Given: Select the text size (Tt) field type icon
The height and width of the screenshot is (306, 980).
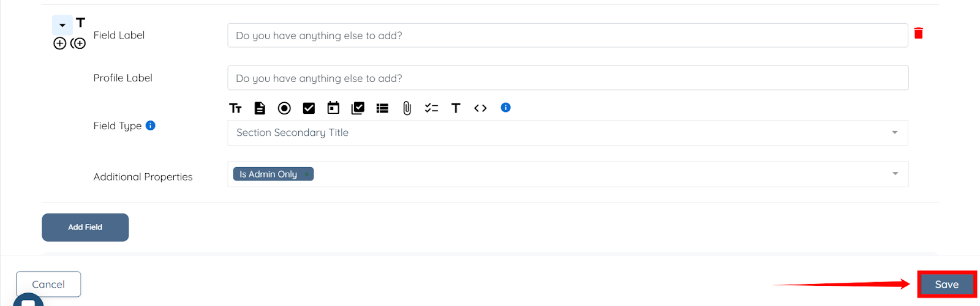Looking at the screenshot, I should 235,108.
